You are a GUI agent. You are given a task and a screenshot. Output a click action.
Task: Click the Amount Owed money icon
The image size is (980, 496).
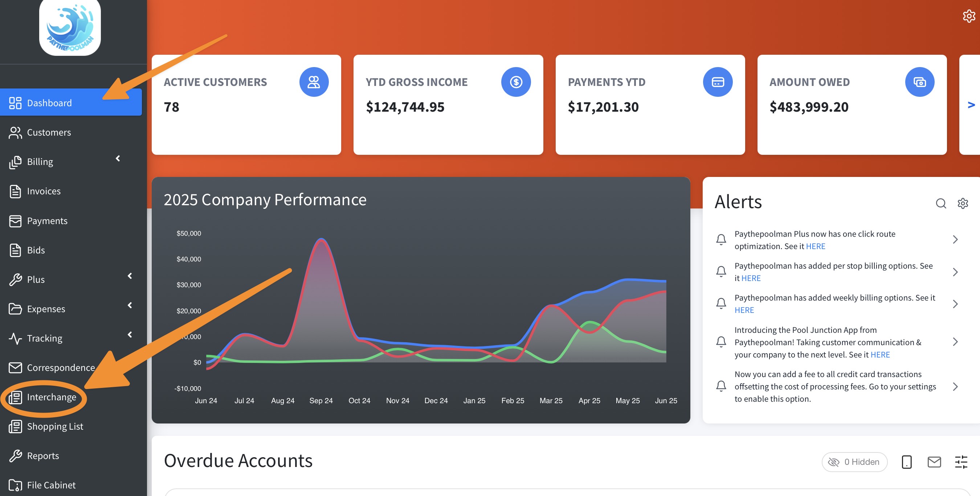point(919,82)
